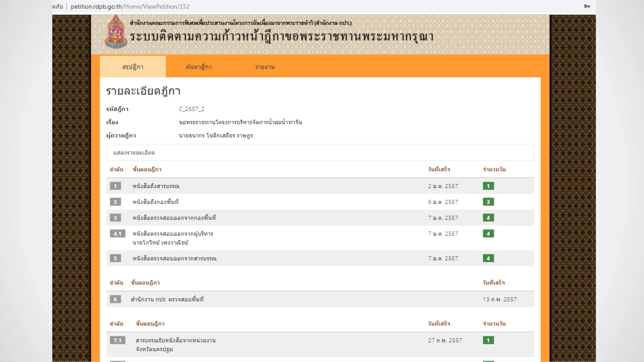Image resolution: width=644 pixels, height=362 pixels.
Task: Click the step 7.1 number badge
Action: pyautogui.click(x=117, y=340)
